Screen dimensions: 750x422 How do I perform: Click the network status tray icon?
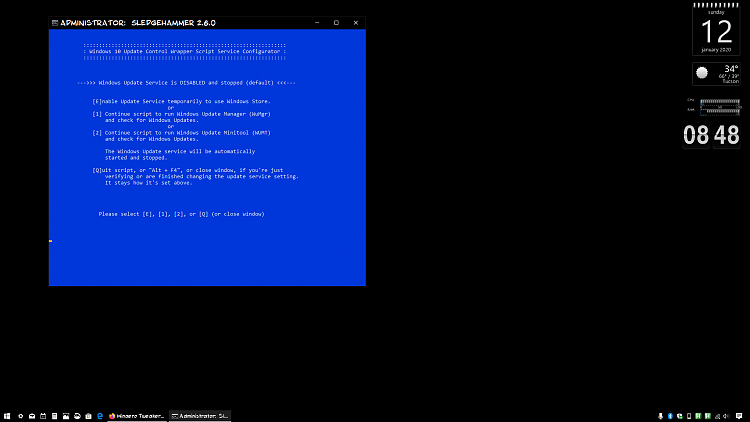[717, 416]
